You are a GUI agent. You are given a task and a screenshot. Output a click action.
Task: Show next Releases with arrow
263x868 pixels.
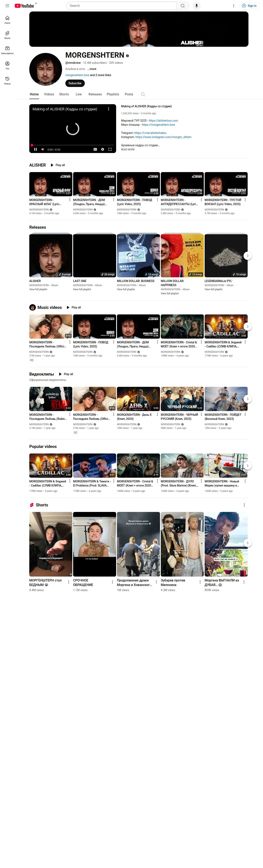pyautogui.click(x=247, y=256)
